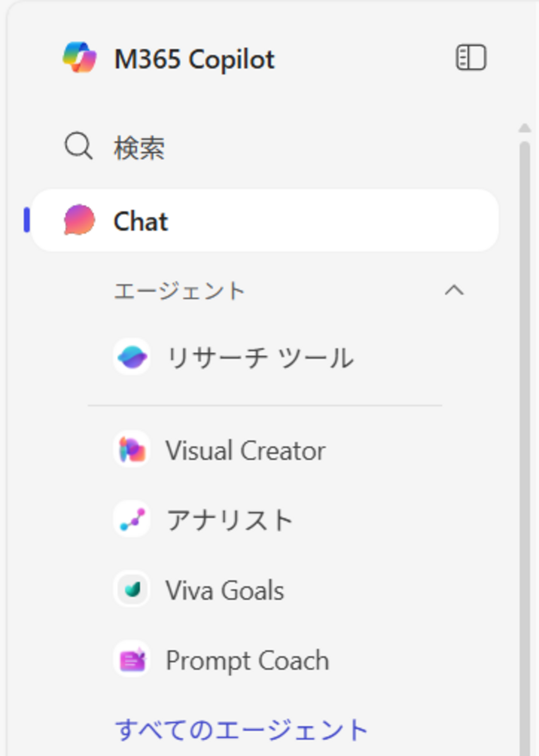
Task: Click the Chat bubble icon
Action: tap(79, 220)
